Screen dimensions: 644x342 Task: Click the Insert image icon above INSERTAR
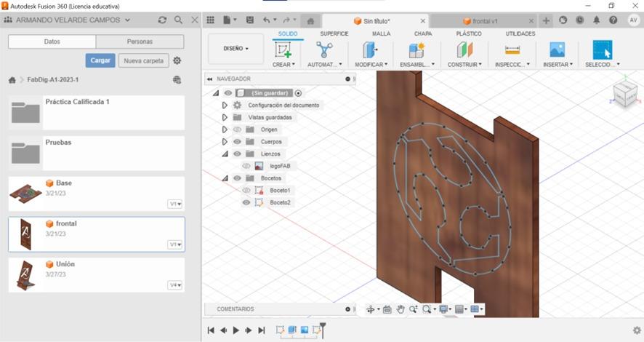coord(558,49)
